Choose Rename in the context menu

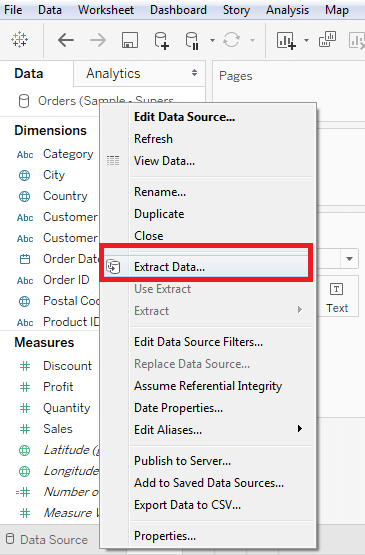pos(160,192)
